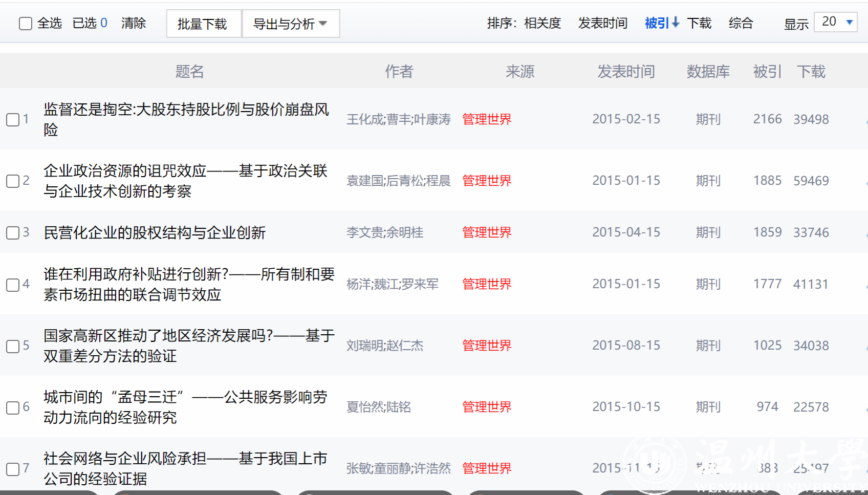Click 清除 to clear selections

[x=134, y=23]
